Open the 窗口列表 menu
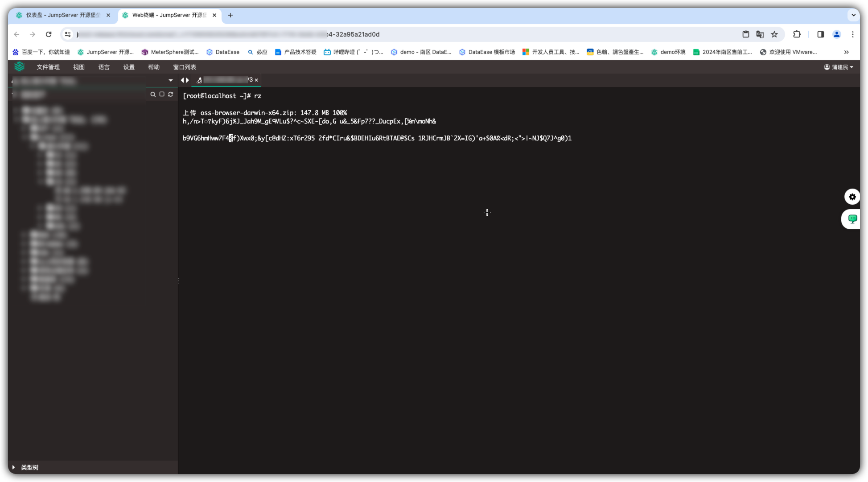The height and width of the screenshot is (482, 868). click(x=185, y=67)
